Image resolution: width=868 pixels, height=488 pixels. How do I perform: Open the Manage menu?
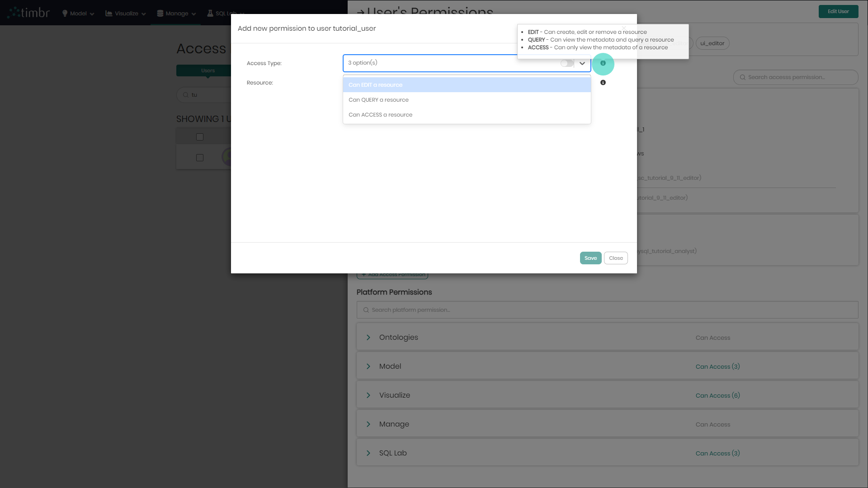coord(175,13)
